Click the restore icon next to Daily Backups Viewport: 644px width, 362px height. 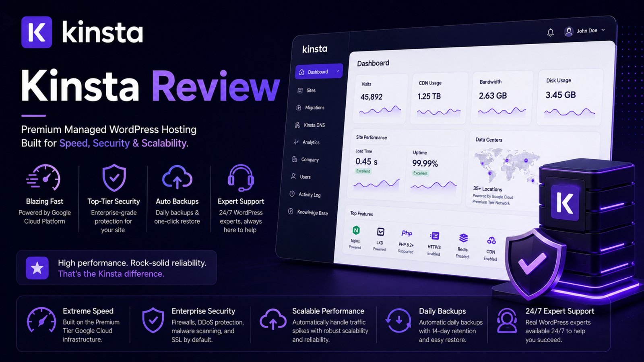[x=398, y=320]
